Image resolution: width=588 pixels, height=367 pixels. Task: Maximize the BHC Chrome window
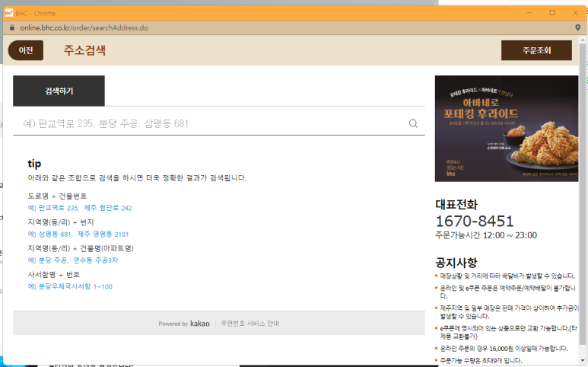[552, 13]
